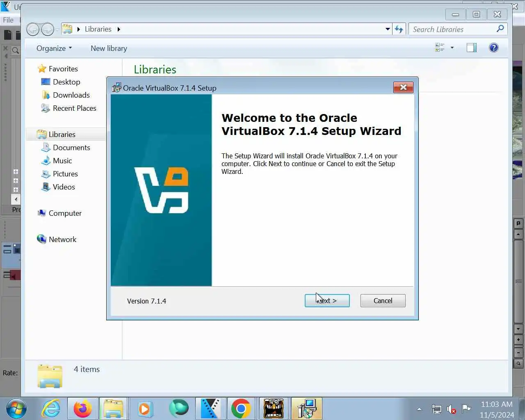Open Recent Places under Favorites
This screenshot has width=525, height=420.
pyautogui.click(x=75, y=108)
